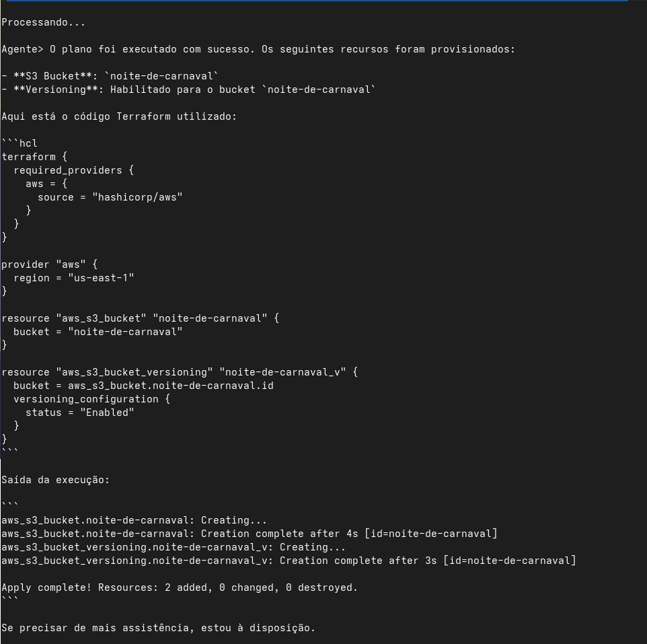The width and height of the screenshot is (647, 644).
Task: Click the "Saída da execução:" heading
Action: tap(55, 480)
